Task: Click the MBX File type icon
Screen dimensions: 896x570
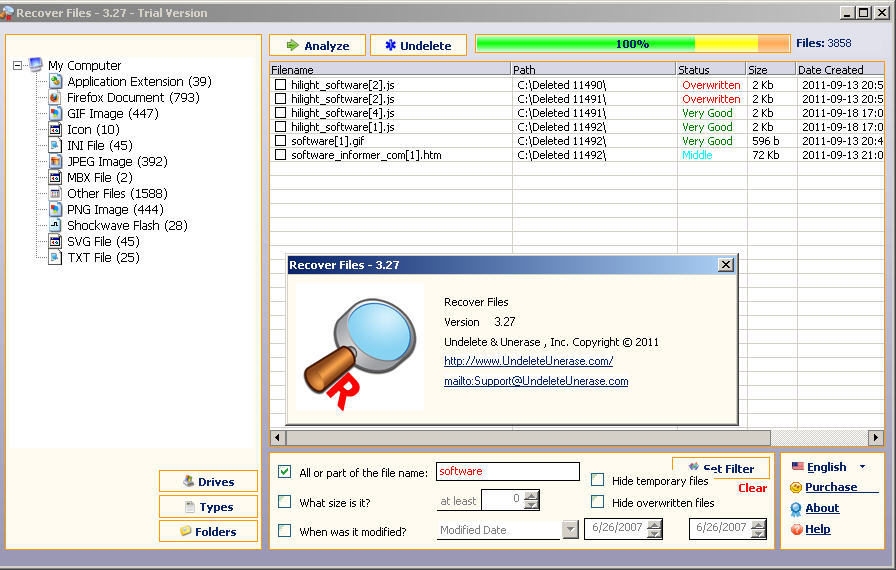Action: pyautogui.click(x=55, y=177)
